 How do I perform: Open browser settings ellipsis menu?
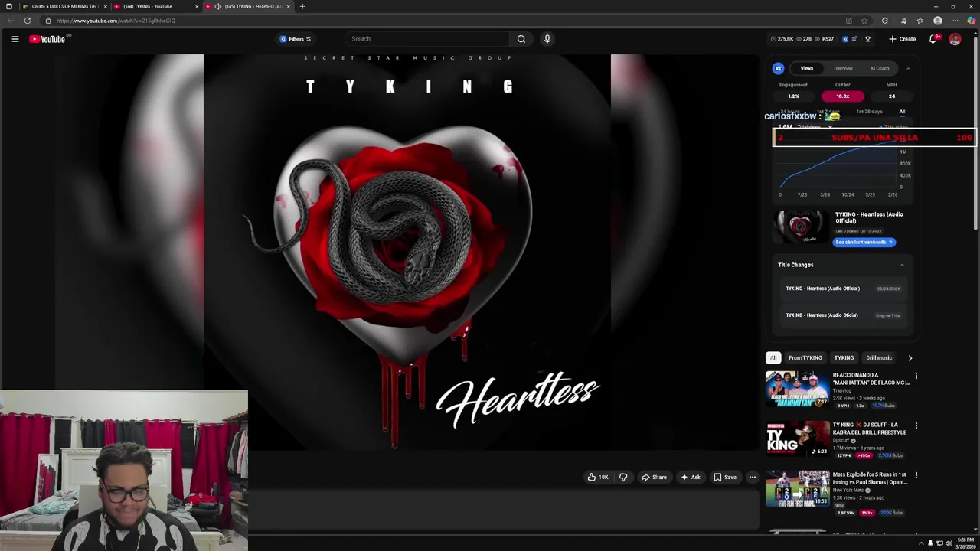click(x=955, y=21)
